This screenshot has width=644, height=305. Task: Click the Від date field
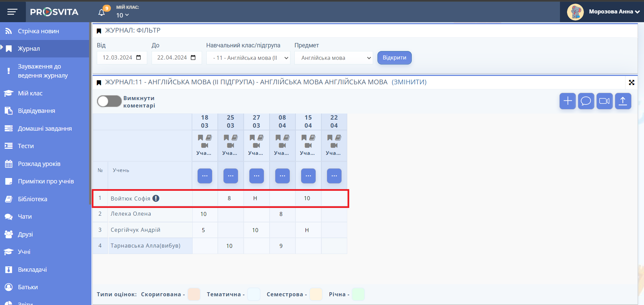122,58
